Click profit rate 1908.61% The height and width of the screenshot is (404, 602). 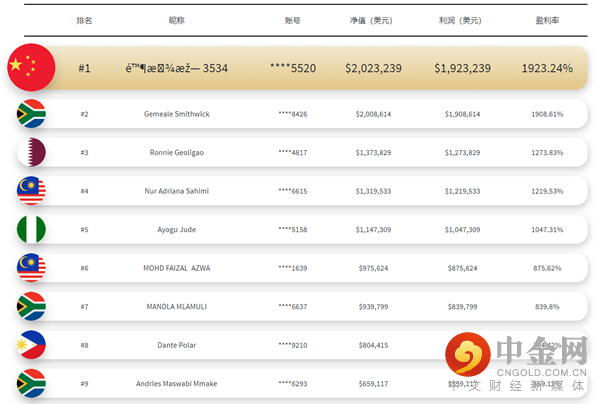[x=547, y=114]
